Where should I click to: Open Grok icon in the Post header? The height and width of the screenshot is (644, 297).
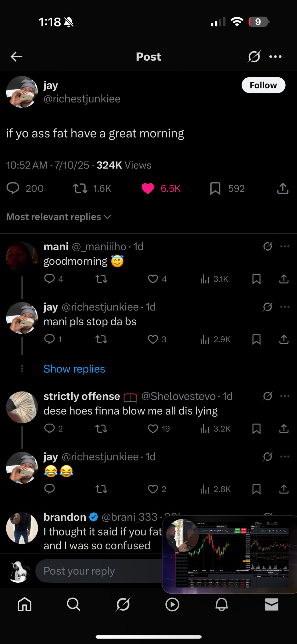254,57
